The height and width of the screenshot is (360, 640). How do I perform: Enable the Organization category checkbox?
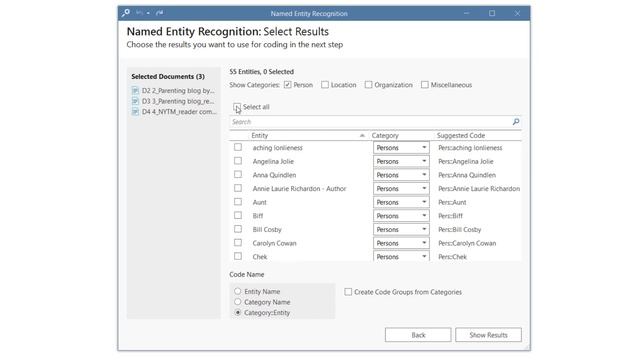point(369,85)
